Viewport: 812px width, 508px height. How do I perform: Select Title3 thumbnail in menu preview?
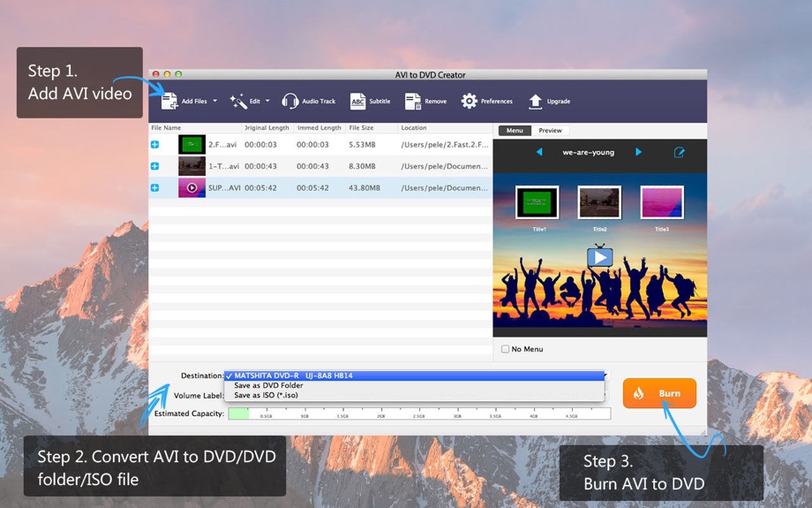[x=662, y=202]
